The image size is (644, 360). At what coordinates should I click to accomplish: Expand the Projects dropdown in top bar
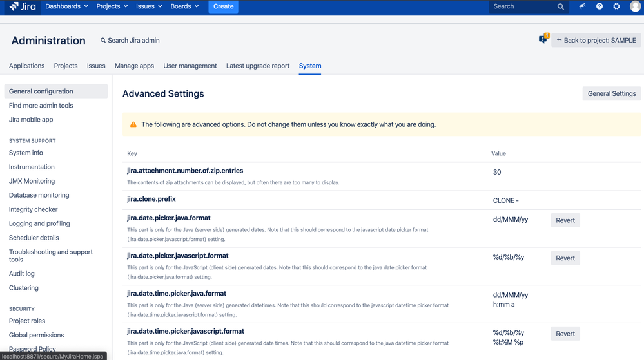[x=112, y=6]
